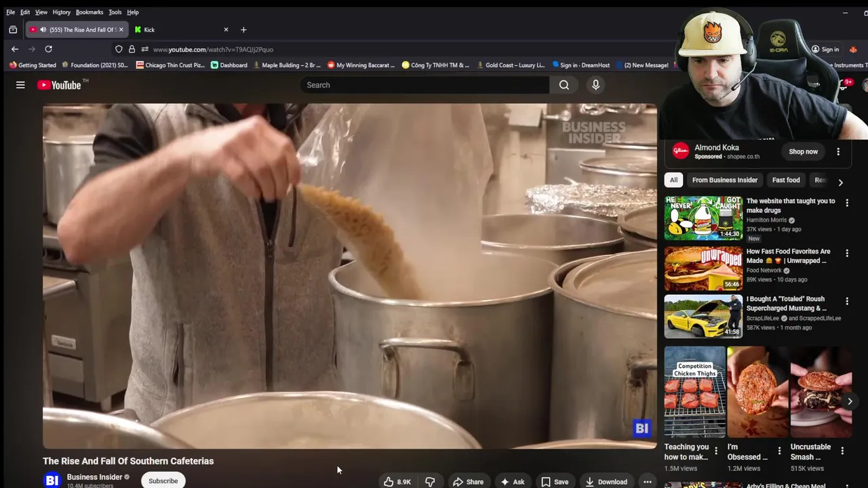This screenshot has width=868, height=488.
Task: Open options for Uncrustable Smash short
Action: (x=842, y=451)
